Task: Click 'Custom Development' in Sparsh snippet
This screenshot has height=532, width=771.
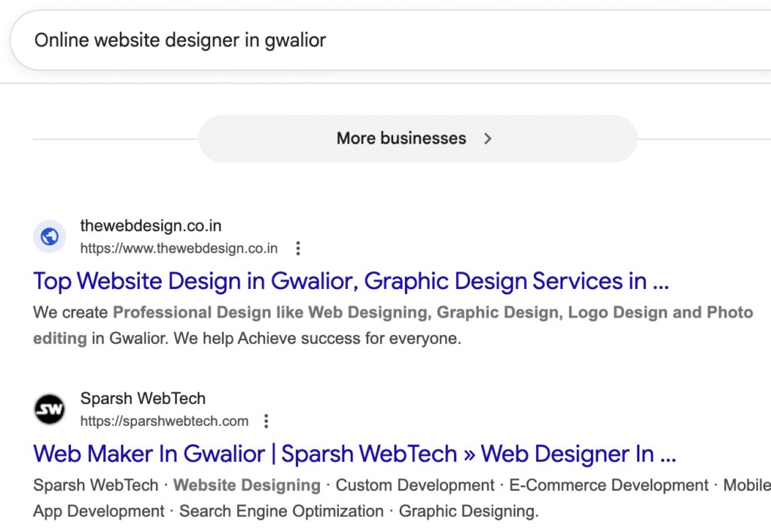Action: [415, 485]
